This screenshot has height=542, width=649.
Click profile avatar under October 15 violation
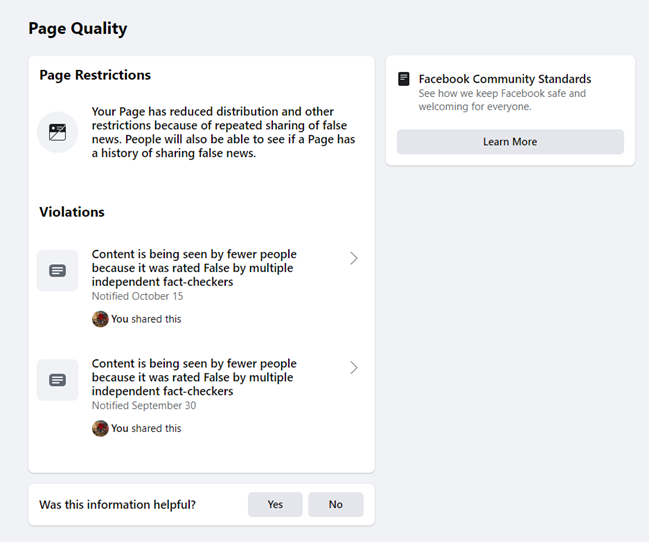click(100, 319)
